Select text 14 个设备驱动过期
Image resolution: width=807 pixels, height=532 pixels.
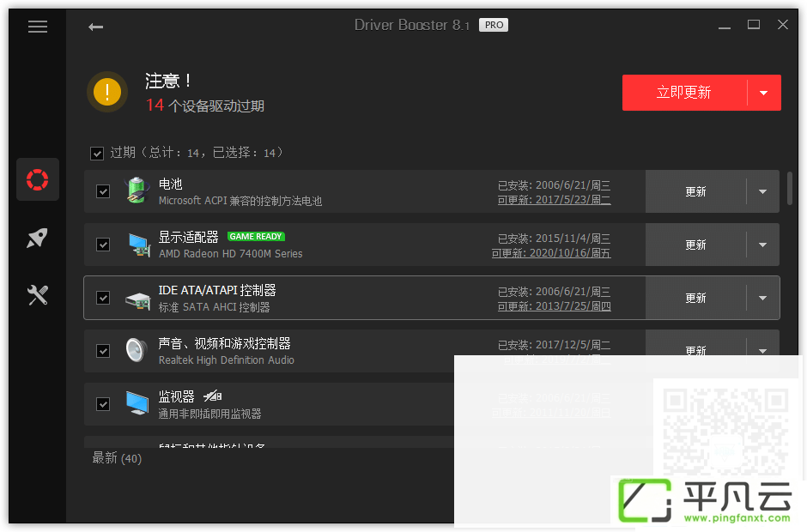(205, 106)
